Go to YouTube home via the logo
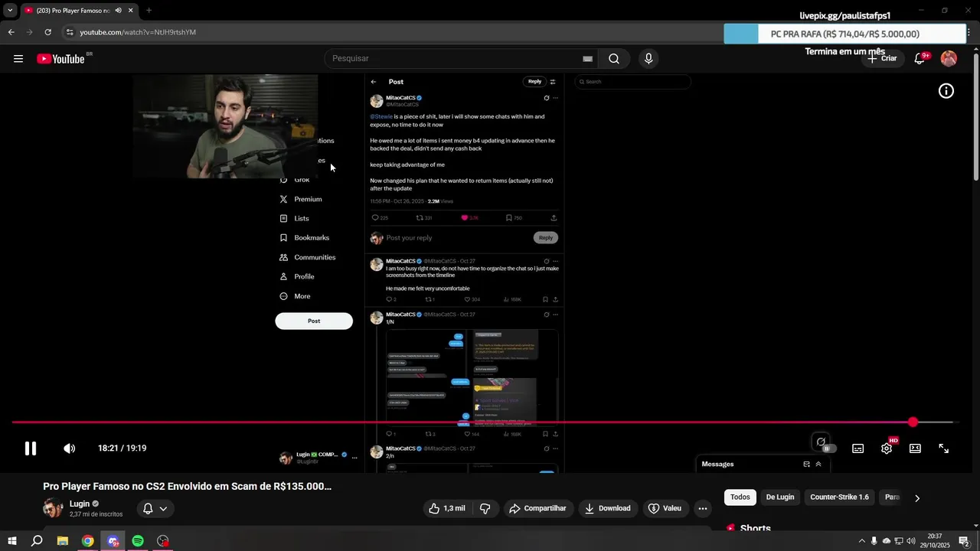The width and height of the screenshot is (980, 551). point(60,59)
